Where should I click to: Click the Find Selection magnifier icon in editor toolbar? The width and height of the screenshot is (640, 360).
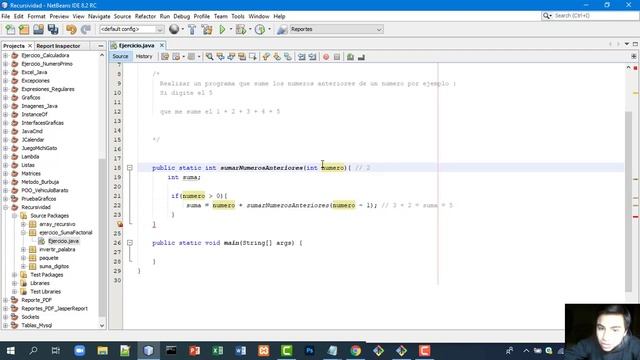(209, 57)
